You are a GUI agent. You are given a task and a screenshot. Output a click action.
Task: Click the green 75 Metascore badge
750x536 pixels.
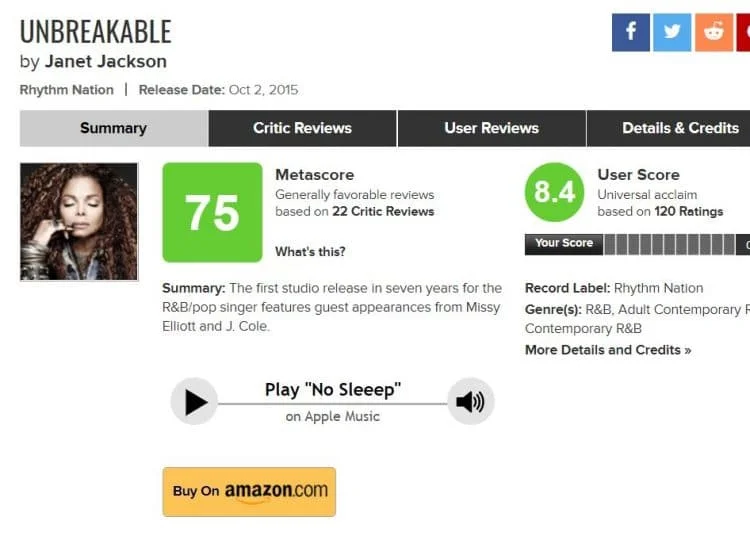[212, 212]
